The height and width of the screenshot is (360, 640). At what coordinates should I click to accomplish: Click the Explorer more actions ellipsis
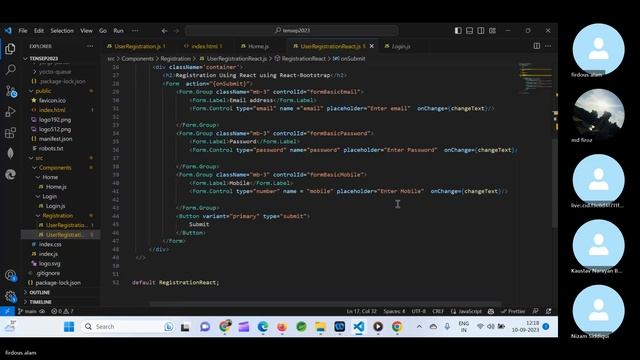tap(90, 46)
